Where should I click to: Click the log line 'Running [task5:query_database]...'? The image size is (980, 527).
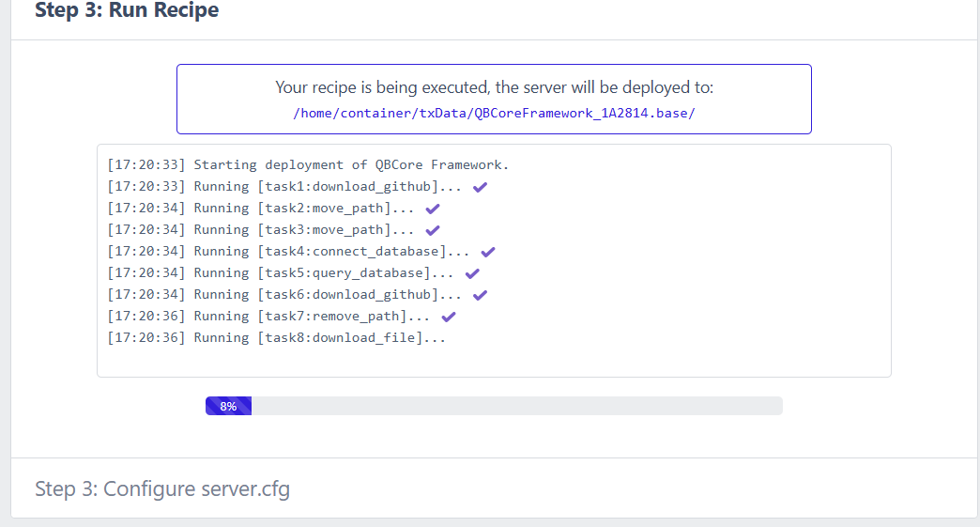[x=281, y=272]
